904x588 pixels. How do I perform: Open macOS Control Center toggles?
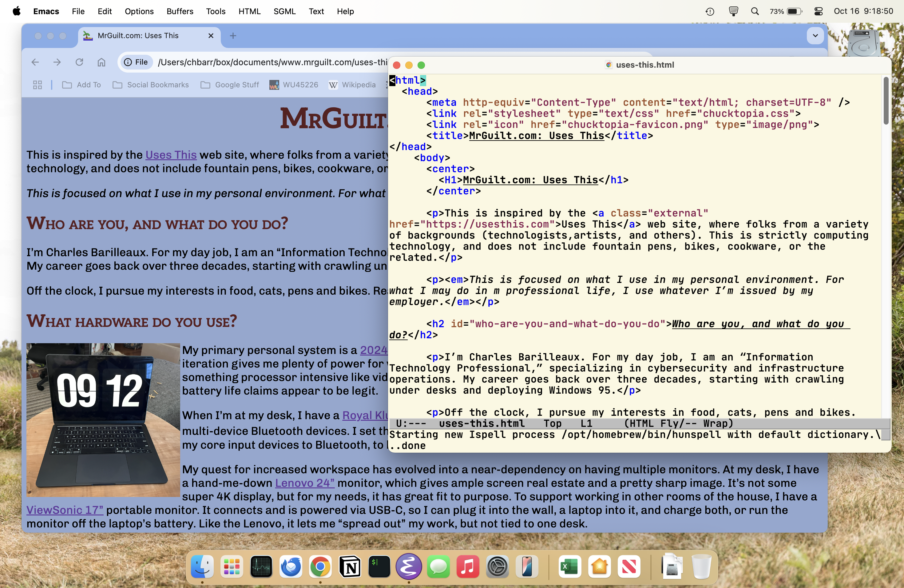click(x=819, y=11)
